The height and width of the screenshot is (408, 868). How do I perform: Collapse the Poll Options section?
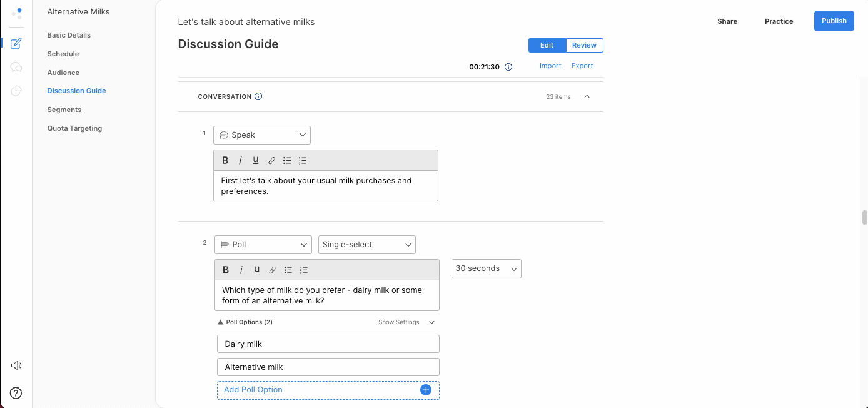click(x=220, y=322)
